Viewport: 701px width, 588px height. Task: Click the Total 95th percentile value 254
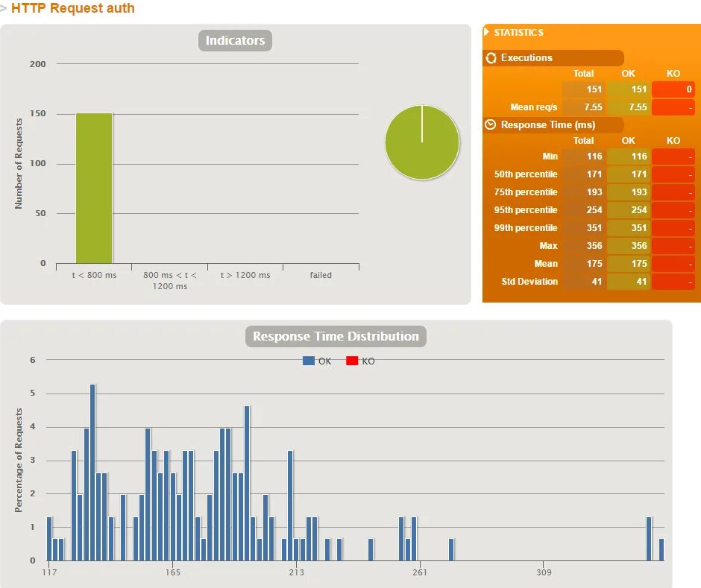(584, 210)
